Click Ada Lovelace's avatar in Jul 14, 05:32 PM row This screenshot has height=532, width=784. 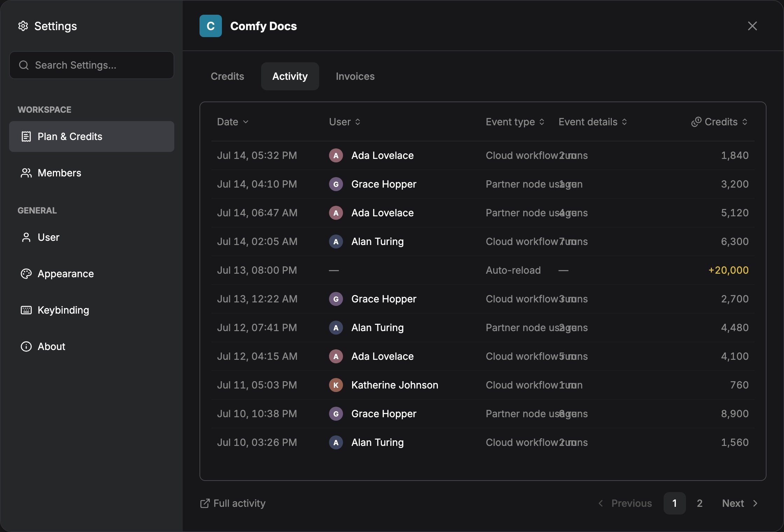click(x=336, y=155)
